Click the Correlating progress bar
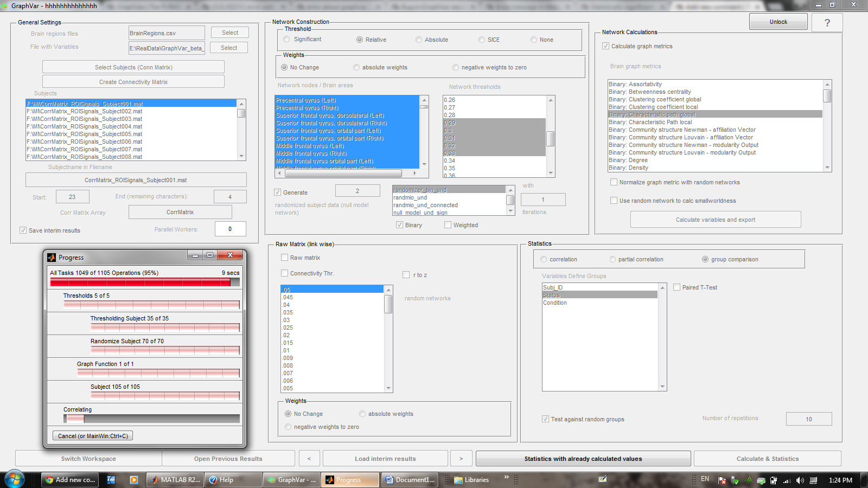This screenshot has height=488, width=868. tap(151, 419)
